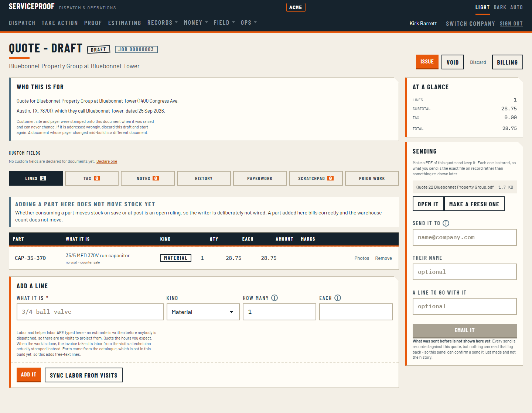Click Switch Company
This screenshot has width=532, height=413.
coord(470,24)
